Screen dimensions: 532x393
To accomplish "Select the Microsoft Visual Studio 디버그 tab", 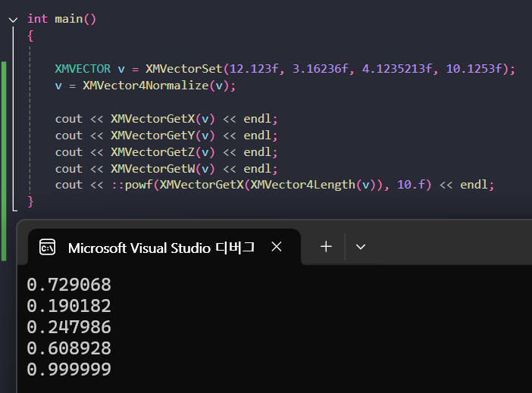I will pyautogui.click(x=164, y=247).
